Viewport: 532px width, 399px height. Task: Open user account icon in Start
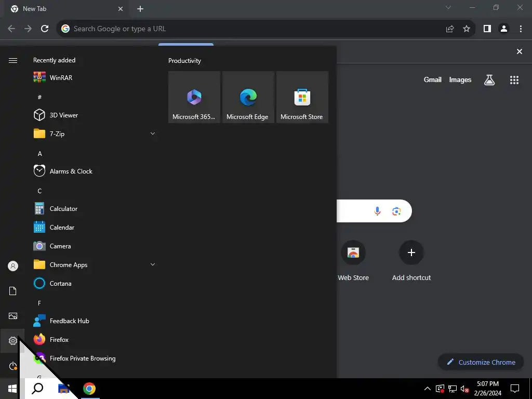[12, 266]
